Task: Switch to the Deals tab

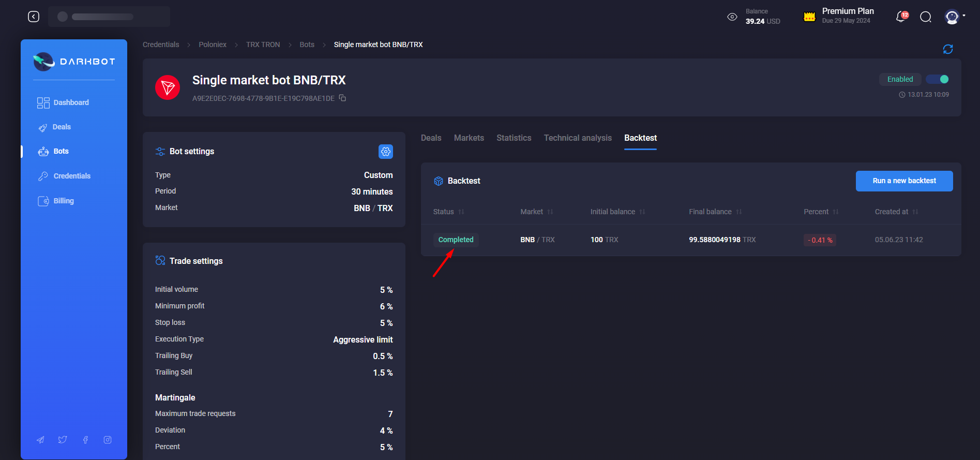Action: pyautogui.click(x=431, y=138)
